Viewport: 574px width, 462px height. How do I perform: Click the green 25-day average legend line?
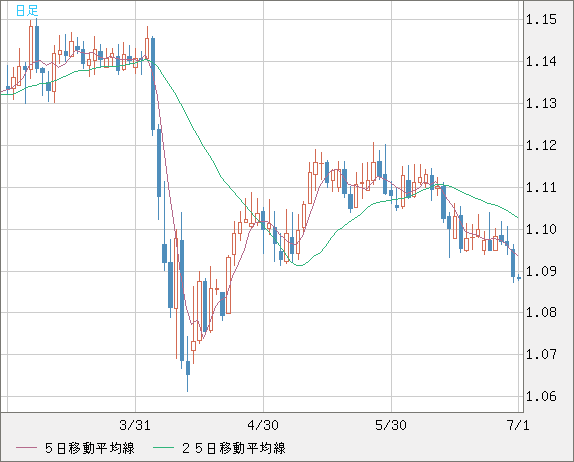pyautogui.click(x=163, y=448)
